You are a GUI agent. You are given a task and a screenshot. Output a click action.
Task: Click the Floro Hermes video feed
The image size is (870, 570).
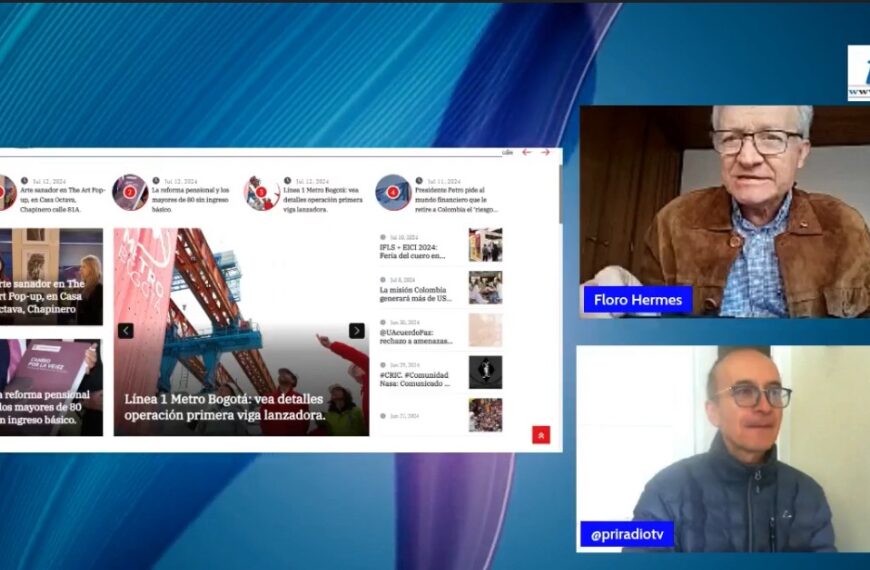pos(725,211)
